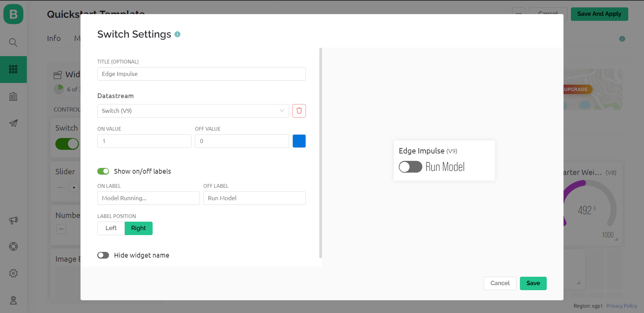Open the Privacy Policy link
The image size is (644, 313).
tap(622, 306)
